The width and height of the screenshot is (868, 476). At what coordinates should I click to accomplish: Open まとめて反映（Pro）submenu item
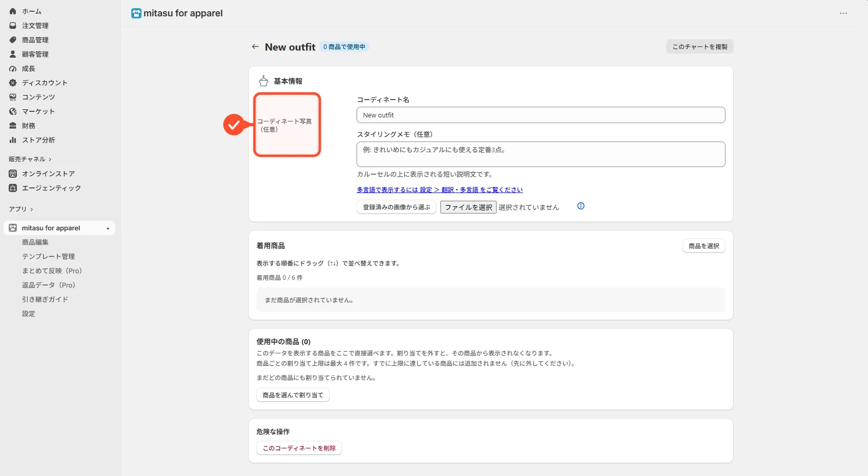coord(52,271)
